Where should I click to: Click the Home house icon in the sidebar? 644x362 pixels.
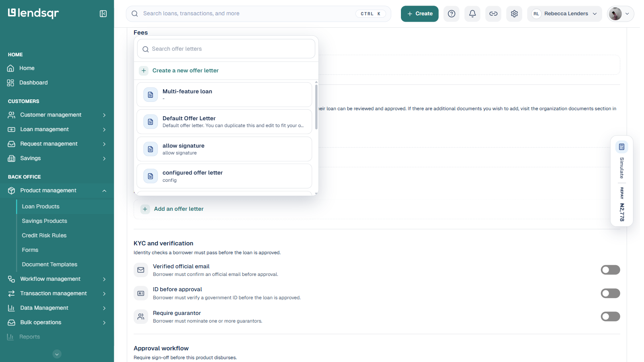click(x=10, y=68)
